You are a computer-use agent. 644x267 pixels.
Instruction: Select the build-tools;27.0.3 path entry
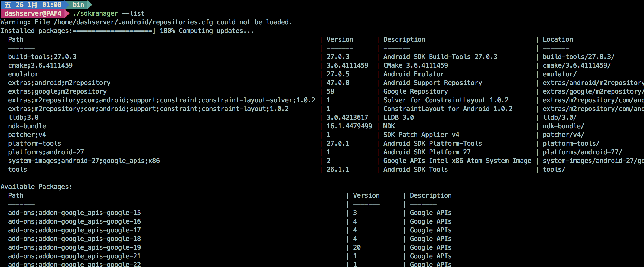[42, 57]
